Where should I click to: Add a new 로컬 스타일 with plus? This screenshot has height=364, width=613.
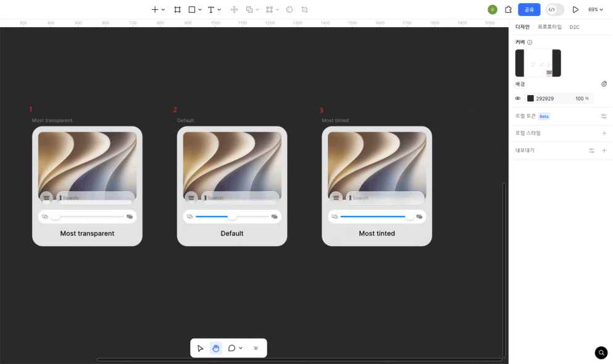pos(604,133)
